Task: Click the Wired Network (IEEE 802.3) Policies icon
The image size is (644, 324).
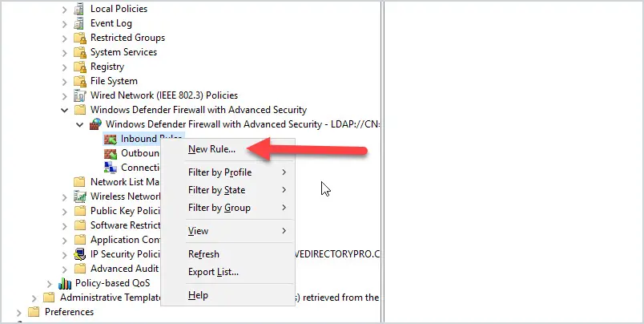Action: [x=79, y=95]
